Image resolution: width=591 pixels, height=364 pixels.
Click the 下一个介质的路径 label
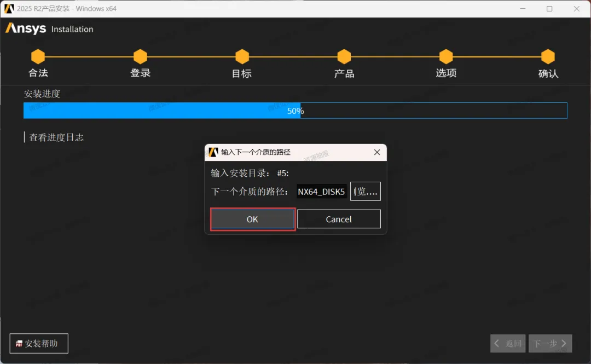pos(250,192)
